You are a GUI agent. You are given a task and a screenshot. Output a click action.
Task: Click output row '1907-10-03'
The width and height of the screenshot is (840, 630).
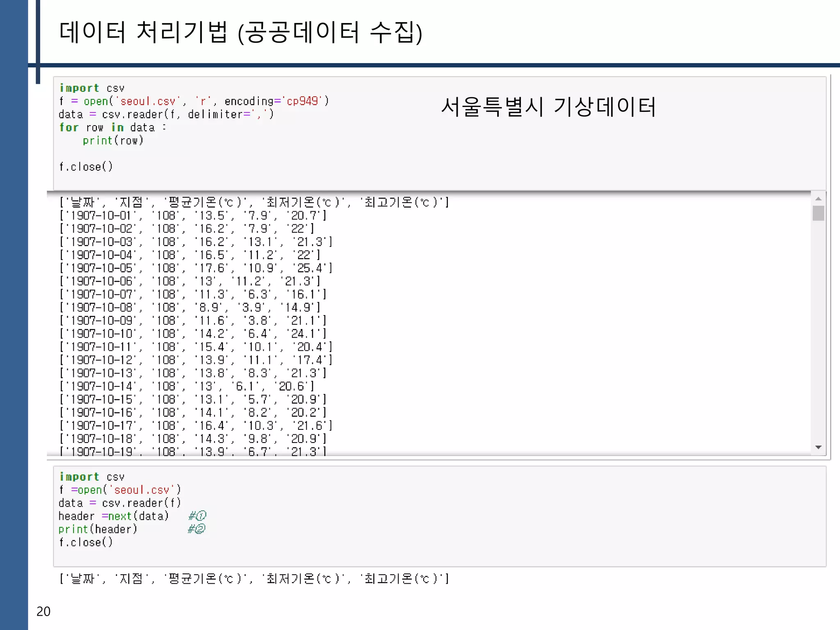pyautogui.click(x=196, y=242)
